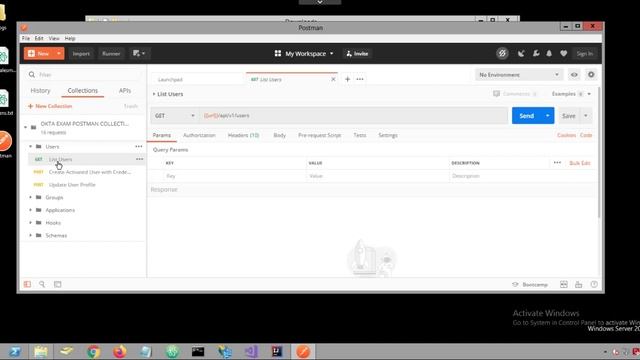Open the Users folder more options
The height and width of the screenshot is (360, 640).
(139, 146)
